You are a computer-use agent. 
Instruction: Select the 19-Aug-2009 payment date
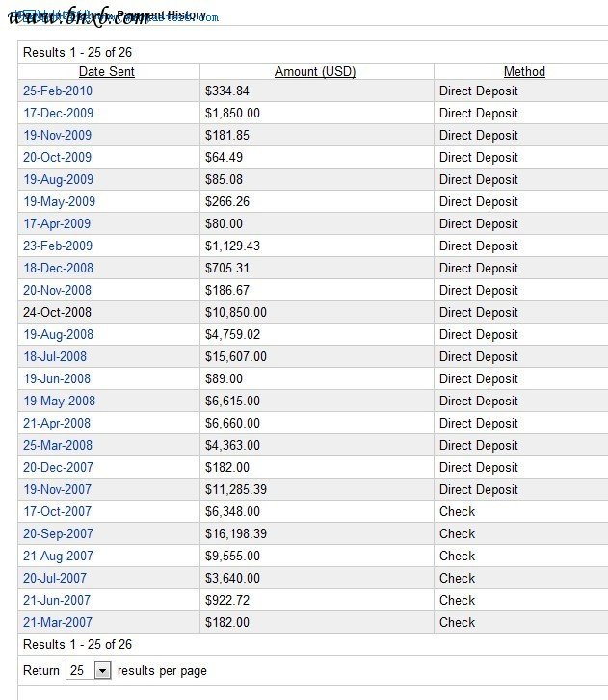click(58, 179)
